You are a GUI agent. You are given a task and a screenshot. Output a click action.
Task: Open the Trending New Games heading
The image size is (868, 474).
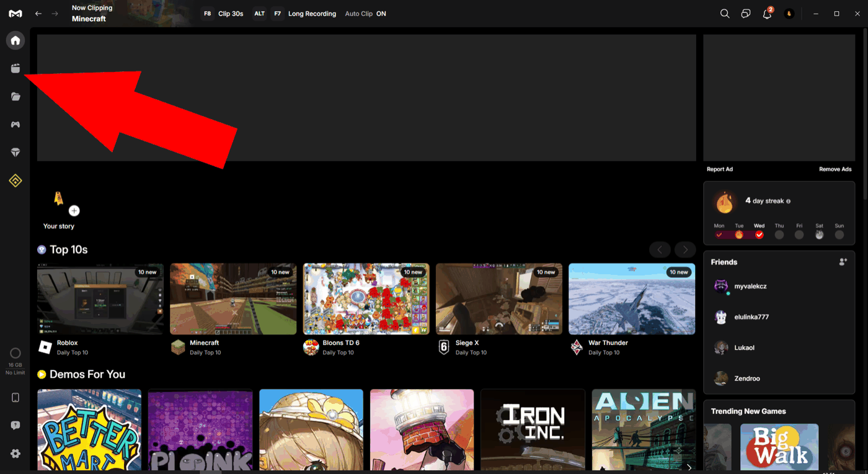(x=748, y=411)
